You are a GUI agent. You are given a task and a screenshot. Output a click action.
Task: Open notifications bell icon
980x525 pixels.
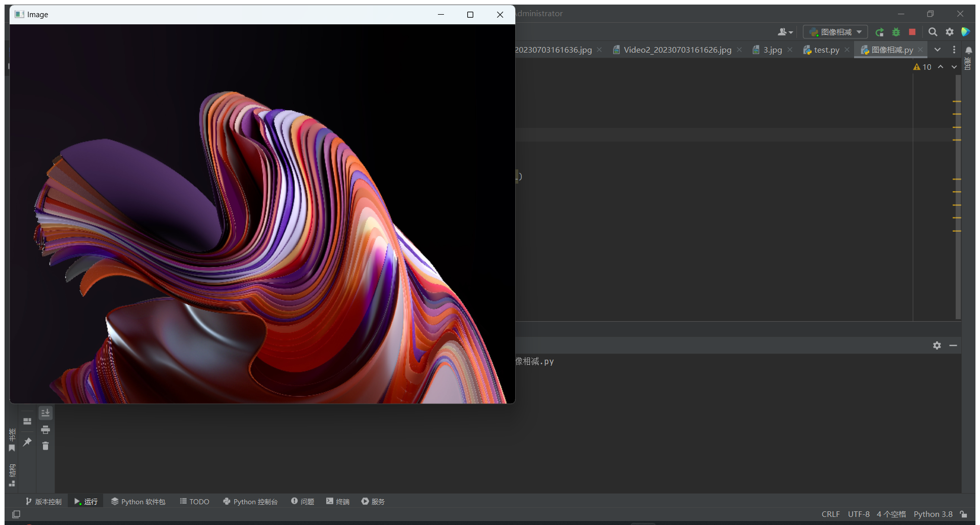(x=968, y=50)
